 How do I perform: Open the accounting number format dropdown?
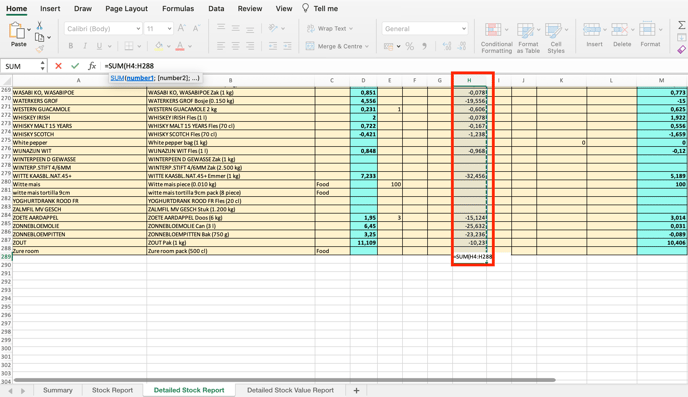(398, 46)
